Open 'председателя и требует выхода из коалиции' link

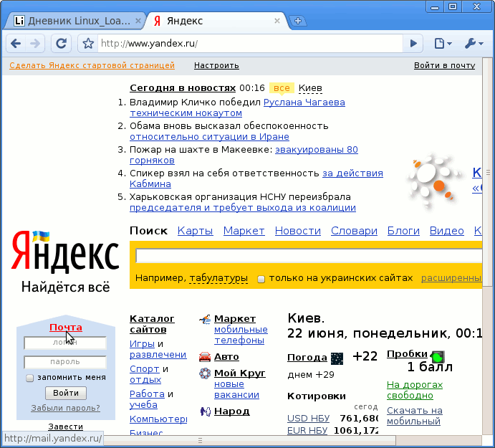click(x=243, y=208)
